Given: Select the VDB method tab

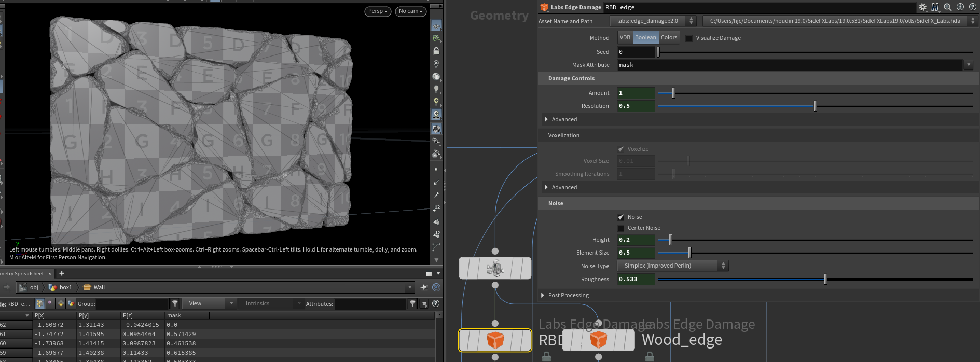Looking at the screenshot, I should 625,37.
